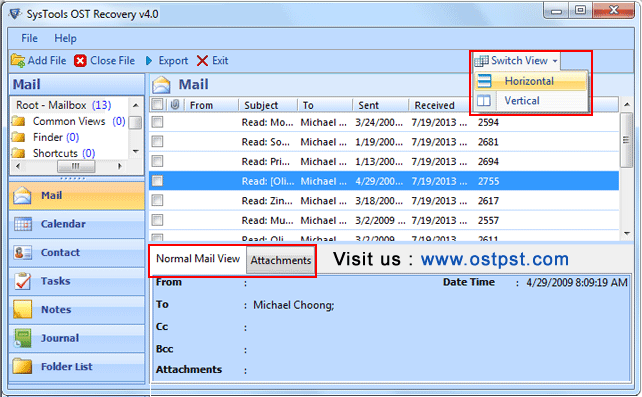The width and height of the screenshot is (642, 397).
Task: Sort by the Sent column header
Action: coord(380,105)
